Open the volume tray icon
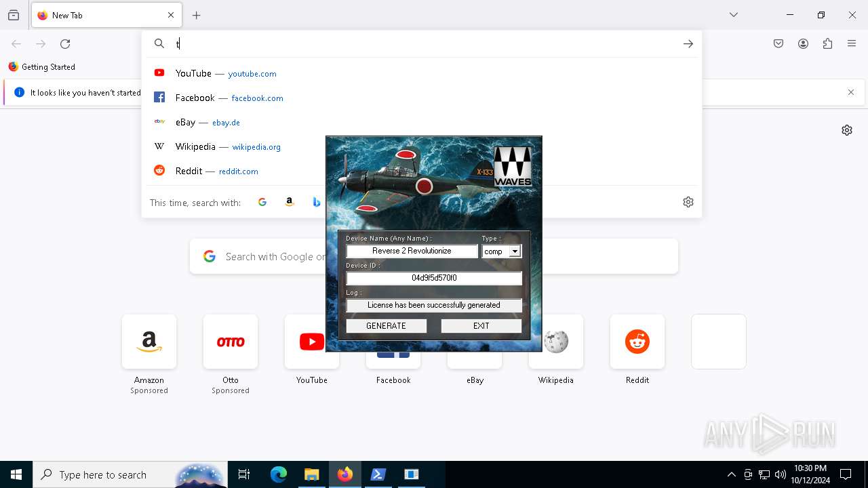This screenshot has width=868, height=488. pos(781,474)
